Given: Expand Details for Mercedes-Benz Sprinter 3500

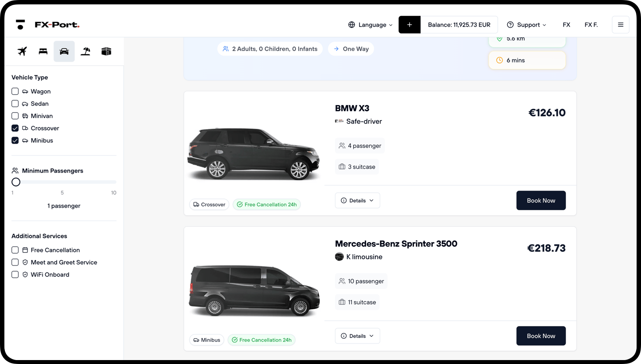Looking at the screenshot, I should pos(357,336).
